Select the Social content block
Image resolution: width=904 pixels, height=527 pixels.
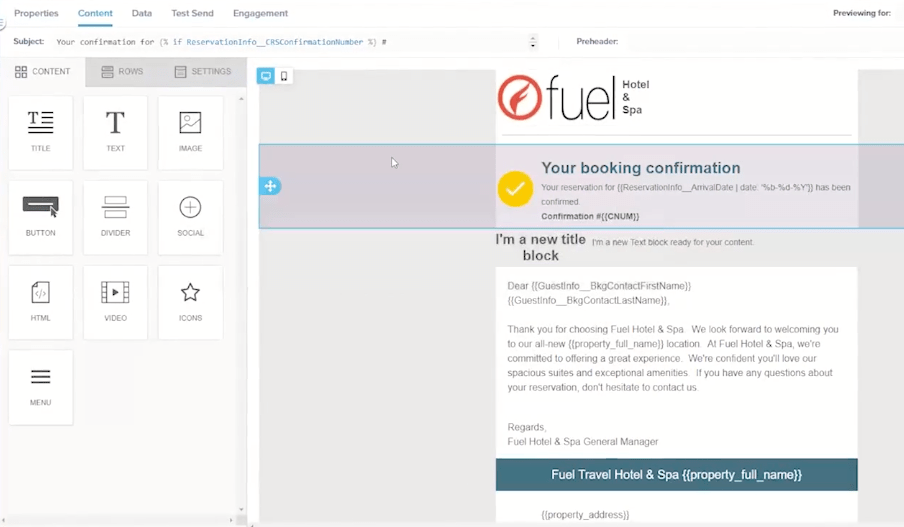[x=190, y=217]
